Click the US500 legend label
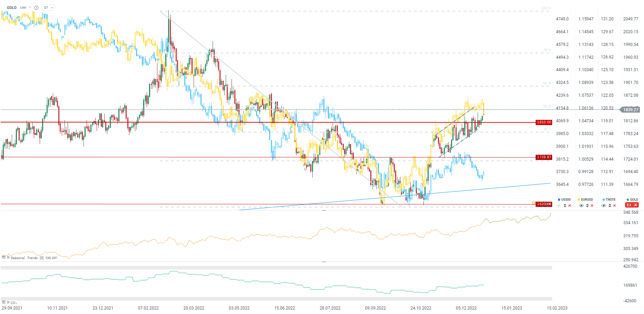This screenshot has width=644, height=314. pyautogui.click(x=566, y=200)
